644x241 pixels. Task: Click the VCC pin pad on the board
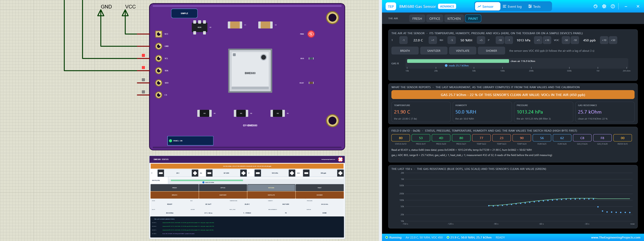[x=158, y=34]
